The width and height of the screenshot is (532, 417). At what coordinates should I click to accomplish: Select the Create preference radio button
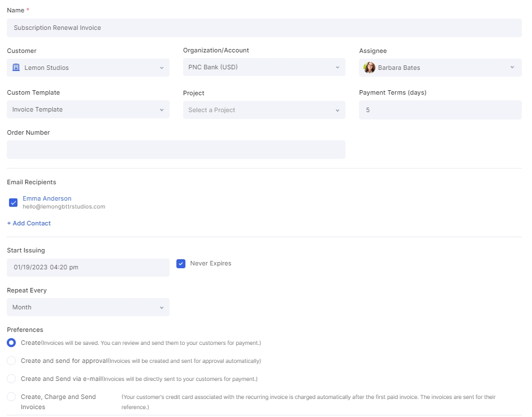tap(11, 343)
